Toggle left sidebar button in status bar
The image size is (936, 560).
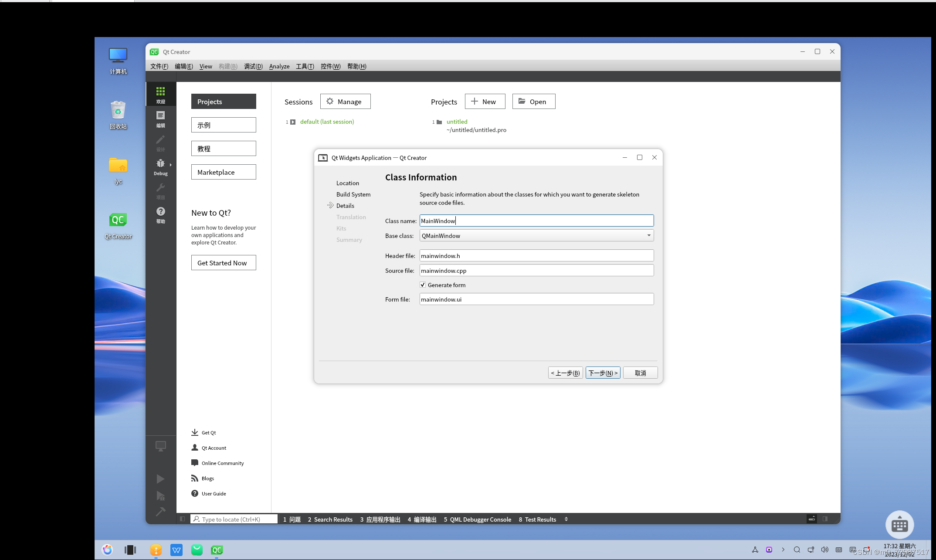183,519
